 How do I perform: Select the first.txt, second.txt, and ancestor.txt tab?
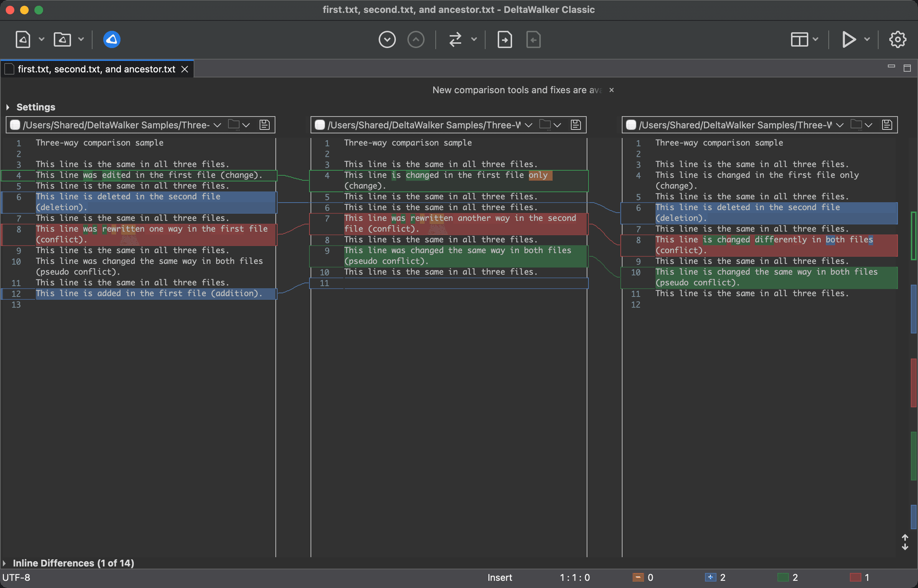[96, 69]
